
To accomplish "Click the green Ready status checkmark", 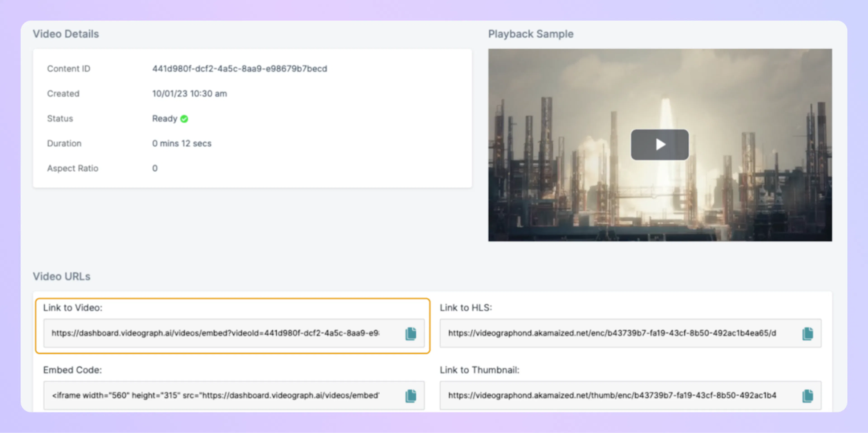I will click(x=184, y=119).
